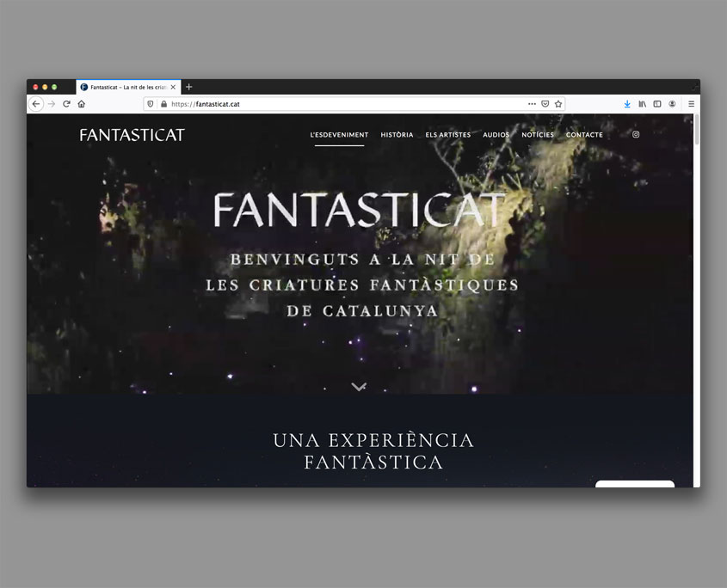
Task: Go to the browser home page icon
Action: [81, 104]
